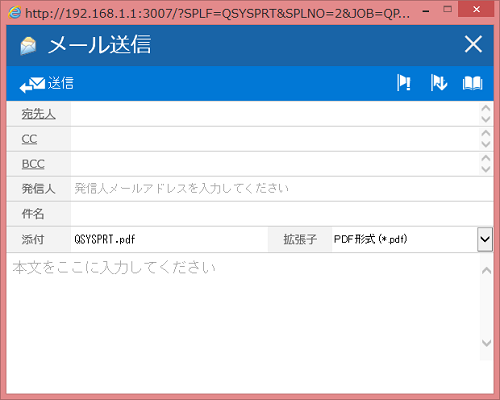
Task: Click the 発信人 sender address field
Action: click(282, 189)
